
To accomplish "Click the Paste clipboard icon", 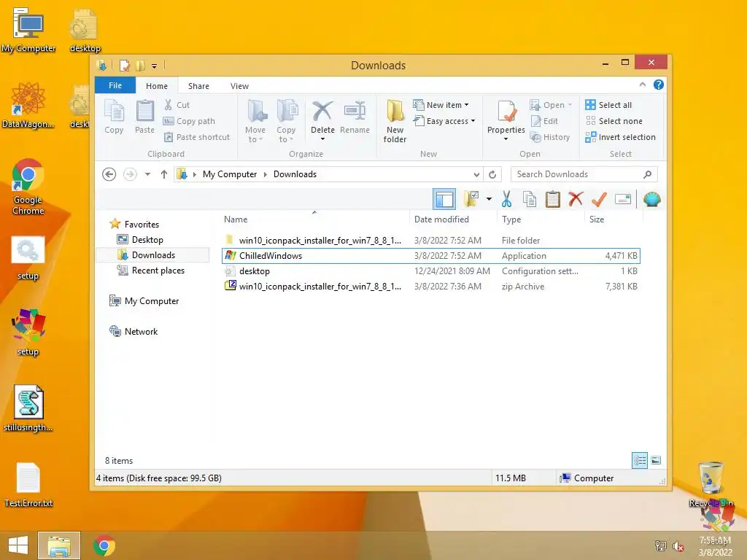I will coord(145,117).
